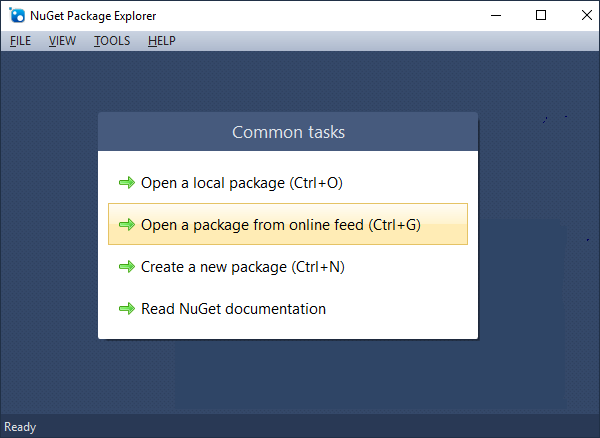Click the NuGet Package Explorer app icon
Image resolution: width=600 pixels, height=438 pixels.
15,16
